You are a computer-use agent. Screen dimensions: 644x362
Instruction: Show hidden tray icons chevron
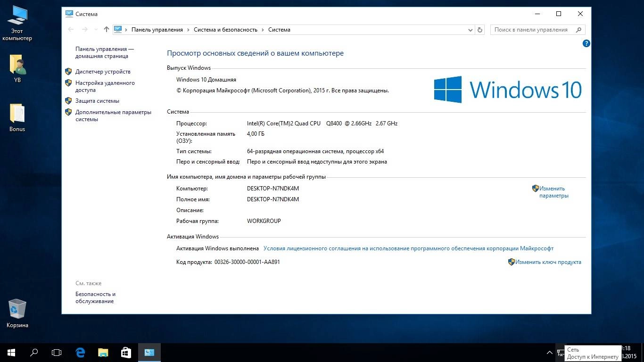(550, 353)
